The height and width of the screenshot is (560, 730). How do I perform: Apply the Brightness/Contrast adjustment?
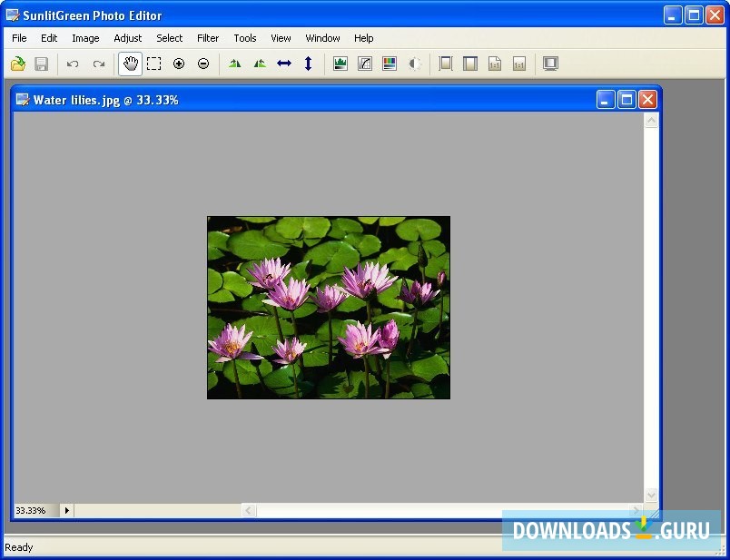[413, 63]
